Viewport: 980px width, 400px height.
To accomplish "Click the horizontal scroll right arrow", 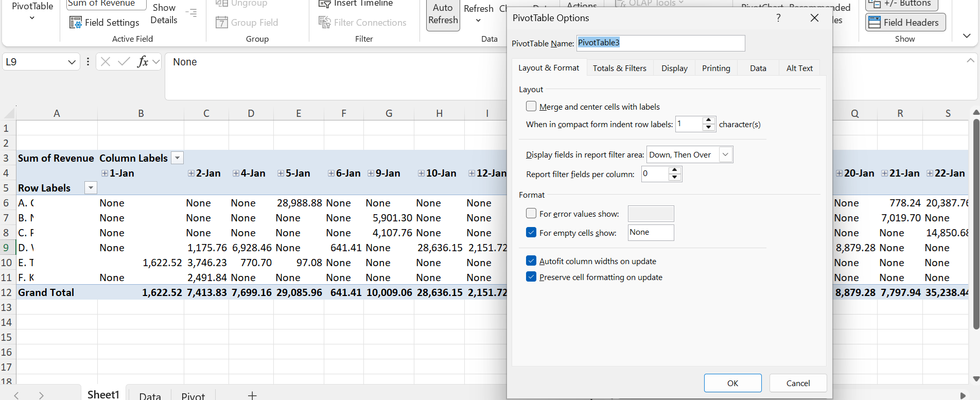I will [x=962, y=395].
